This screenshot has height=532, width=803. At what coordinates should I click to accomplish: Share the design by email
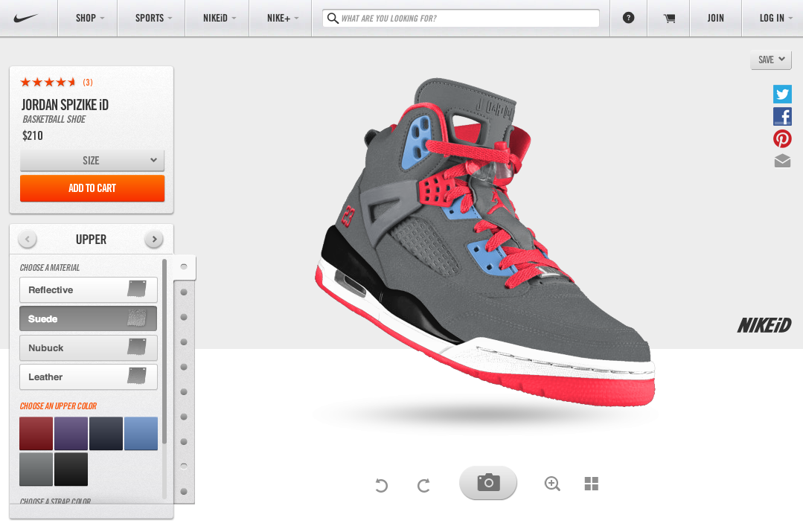[782, 161]
